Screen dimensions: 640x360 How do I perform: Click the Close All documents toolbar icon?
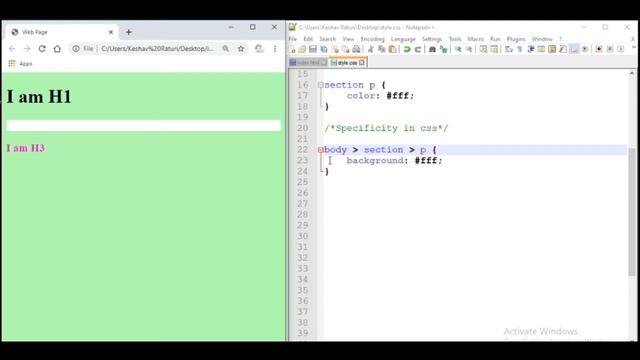click(345, 49)
